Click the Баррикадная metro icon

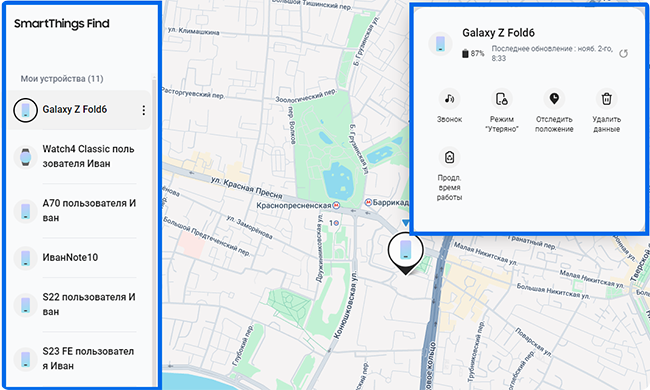tap(368, 202)
